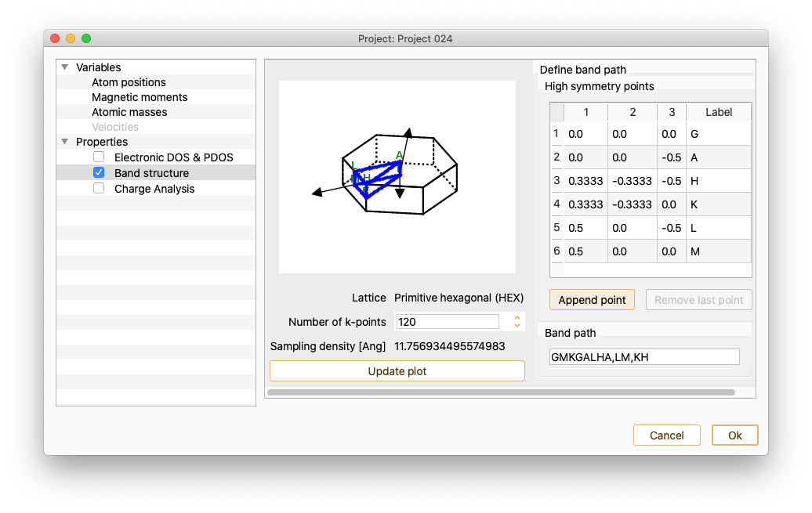Select row header 5 in points table

click(x=556, y=228)
